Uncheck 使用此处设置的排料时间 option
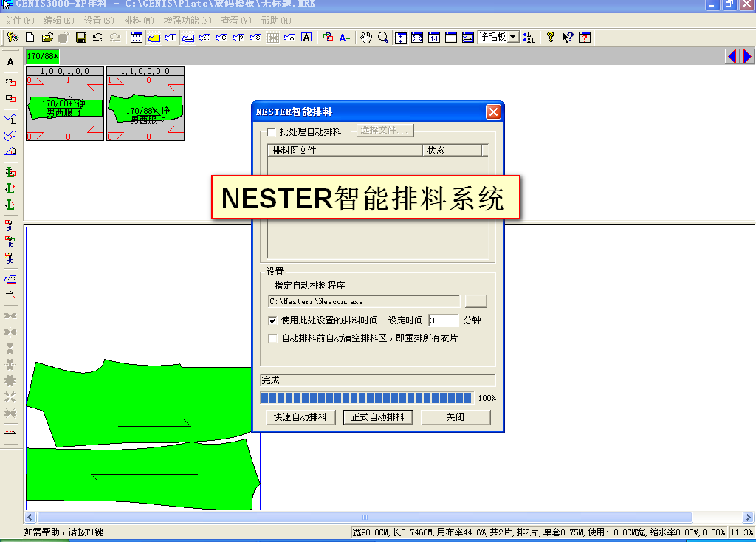This screenshot has width=756, height=542. point(272,320)
